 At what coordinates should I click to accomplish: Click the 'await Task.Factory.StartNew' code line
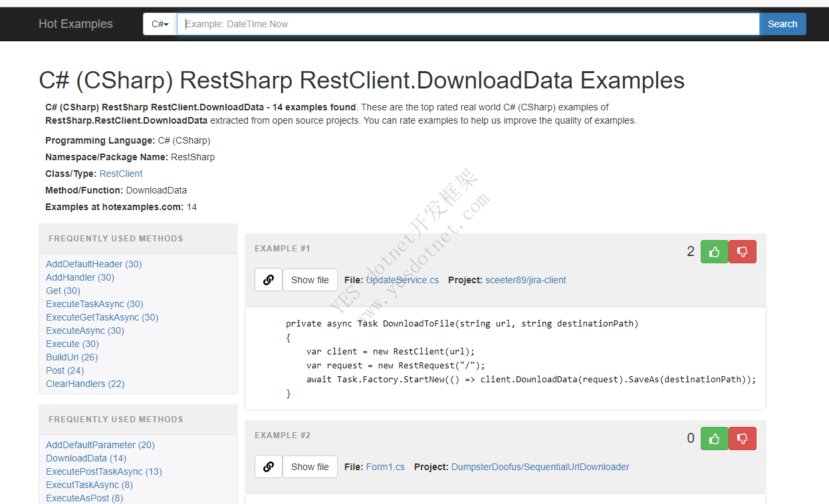pyautogui.click(x=531, y=379)
